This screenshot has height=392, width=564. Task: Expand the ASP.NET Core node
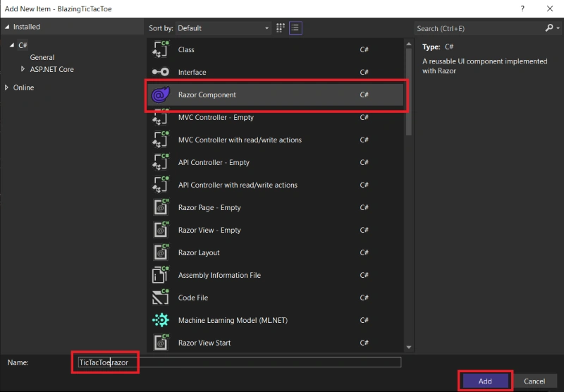pyautogui.click(x=23, y=69)
